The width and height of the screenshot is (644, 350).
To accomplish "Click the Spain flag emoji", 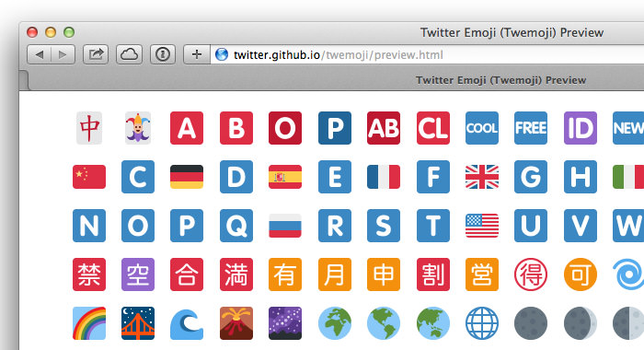I will [285, 177].
